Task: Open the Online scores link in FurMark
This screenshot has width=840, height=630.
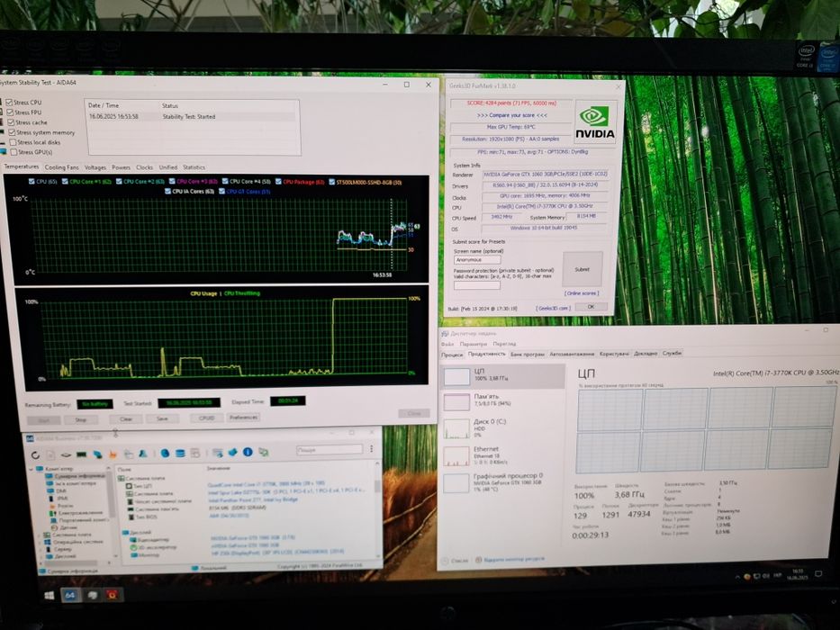Action: click(582, 293)
